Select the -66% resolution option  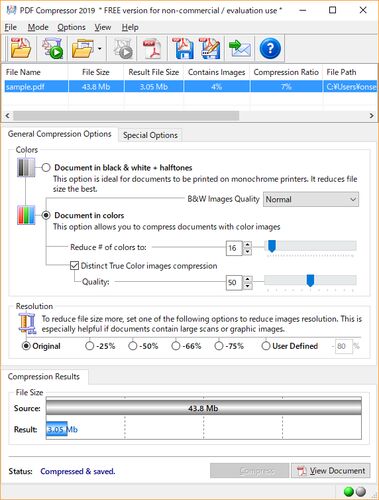point(176,346)
